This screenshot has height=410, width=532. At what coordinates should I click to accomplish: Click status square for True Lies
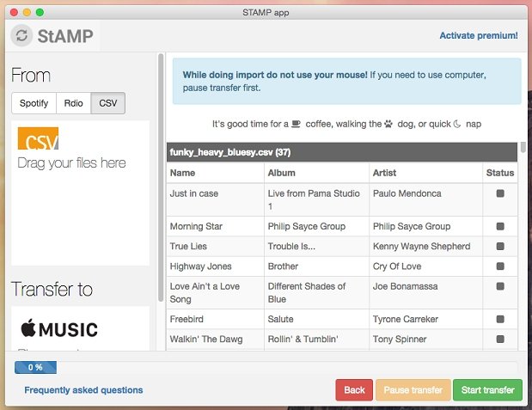[500, 246]
